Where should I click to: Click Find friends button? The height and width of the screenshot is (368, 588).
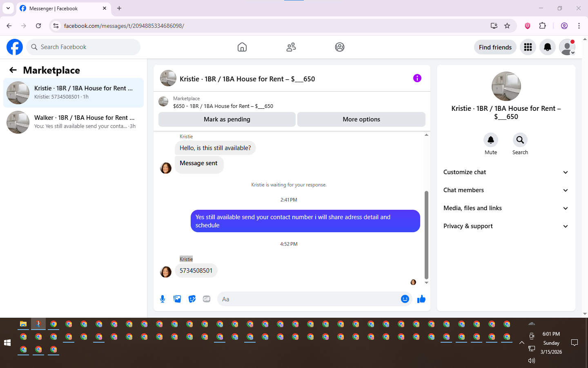[495, 47]
